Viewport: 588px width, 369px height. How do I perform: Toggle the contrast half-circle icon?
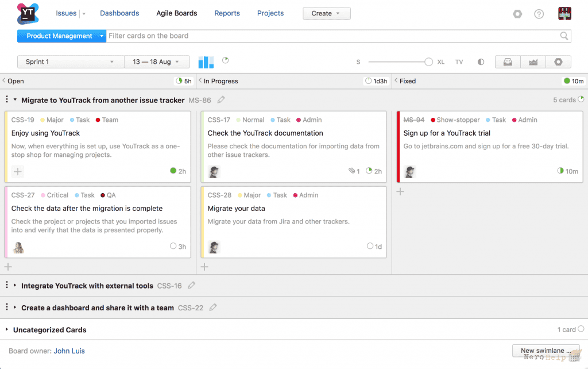pos(481,62)
